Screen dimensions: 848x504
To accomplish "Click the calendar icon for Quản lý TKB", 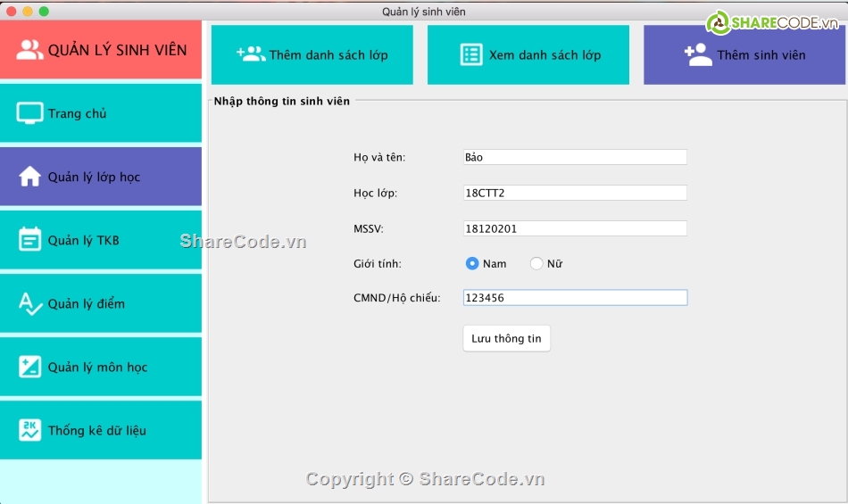I will point(30,240).
